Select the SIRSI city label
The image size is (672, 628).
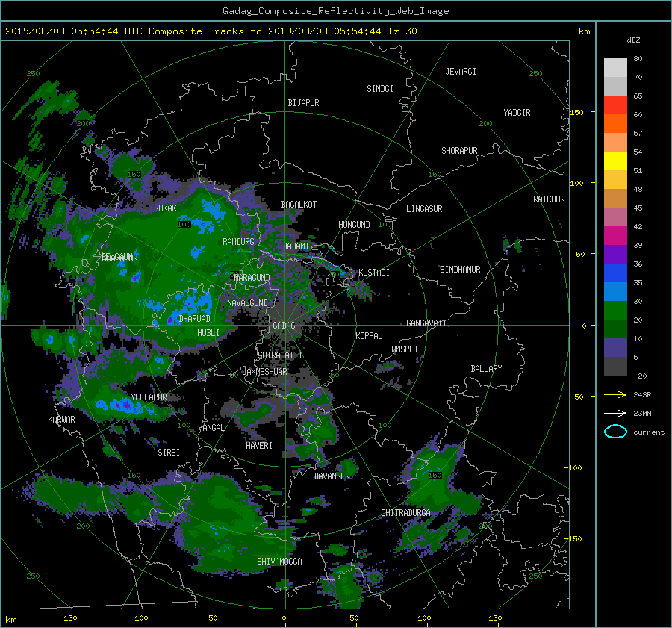tap(169, 453)
